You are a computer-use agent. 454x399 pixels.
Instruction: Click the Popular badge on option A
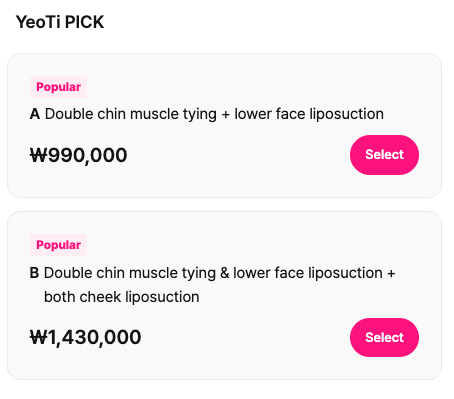[58, 87]
